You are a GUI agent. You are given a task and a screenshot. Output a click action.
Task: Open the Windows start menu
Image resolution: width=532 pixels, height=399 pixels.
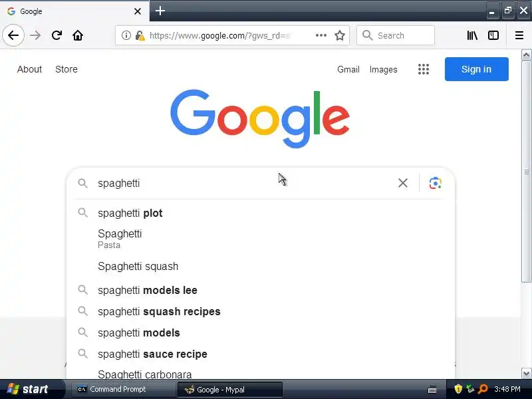pyautogui.click(x=31, y=389)
